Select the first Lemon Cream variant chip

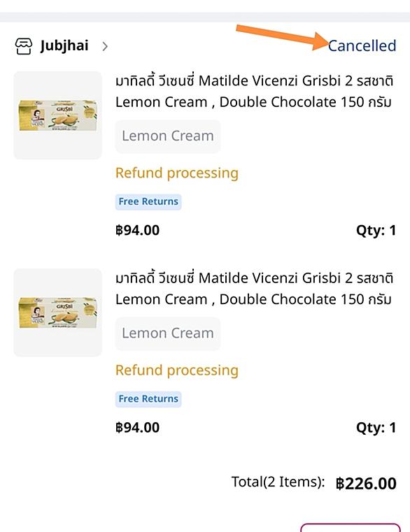point(168,136)
